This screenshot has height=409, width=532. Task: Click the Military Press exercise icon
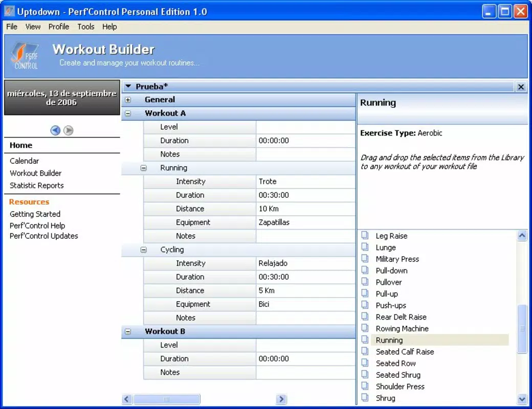[365, 258]
